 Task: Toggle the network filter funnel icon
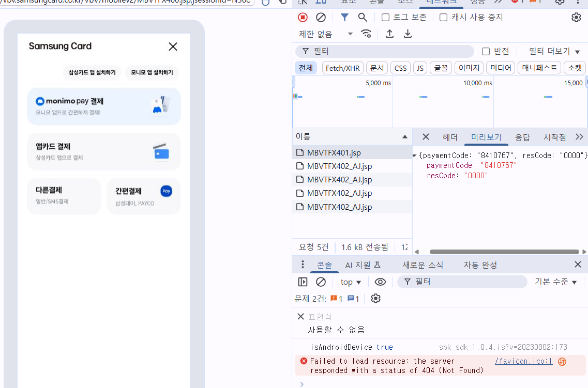(x=344, y=17)
